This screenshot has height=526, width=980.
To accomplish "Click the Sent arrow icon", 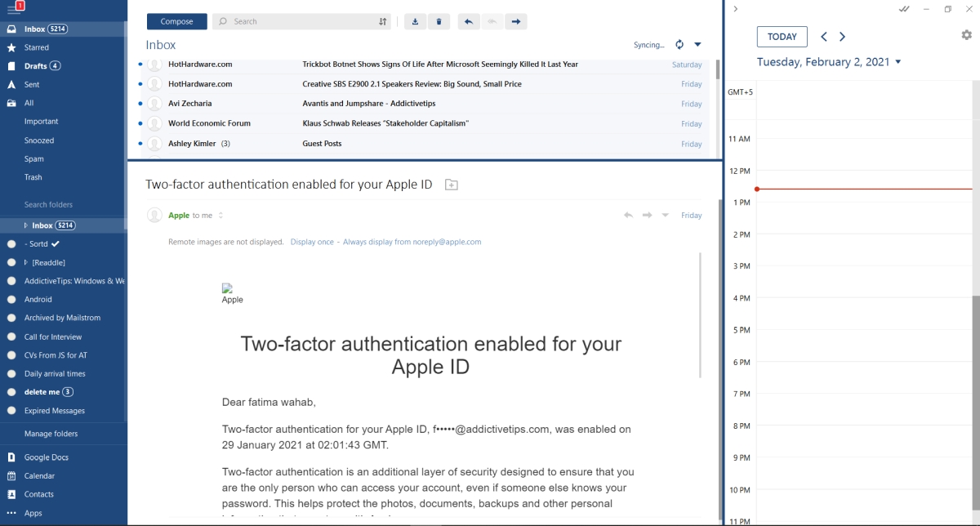I will (x=11, y=85).
